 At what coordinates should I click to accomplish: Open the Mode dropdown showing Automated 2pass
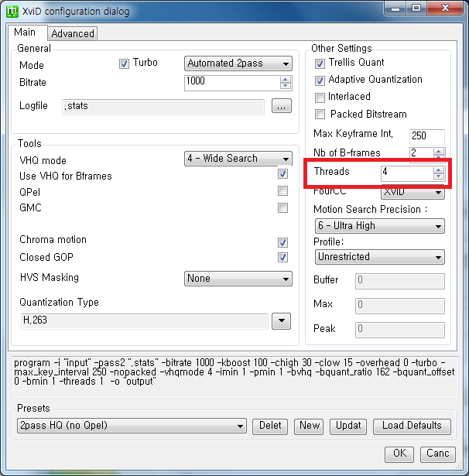tap(238, 63)
